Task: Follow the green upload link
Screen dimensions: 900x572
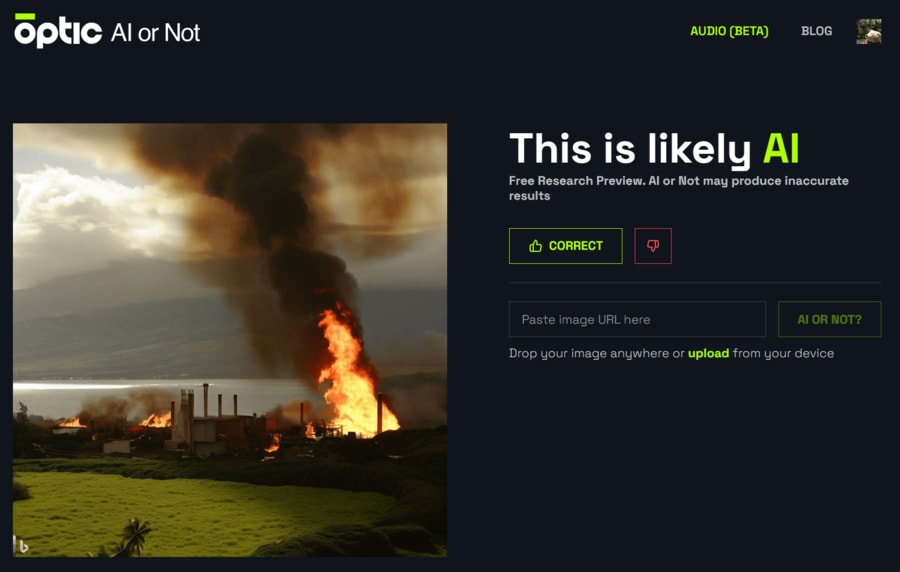Action: [x=708, y=353]
